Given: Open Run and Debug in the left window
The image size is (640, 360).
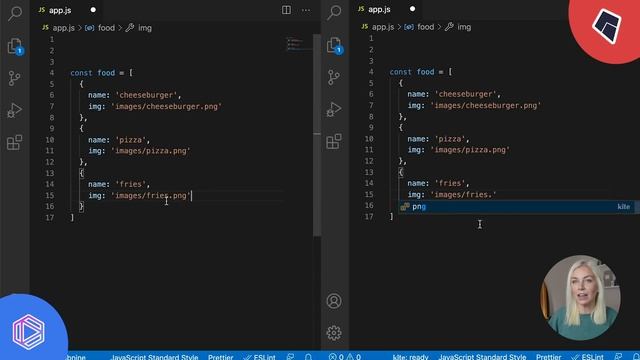Looking at the screenshot, I should pyautogui.click(x=14, y=111).
